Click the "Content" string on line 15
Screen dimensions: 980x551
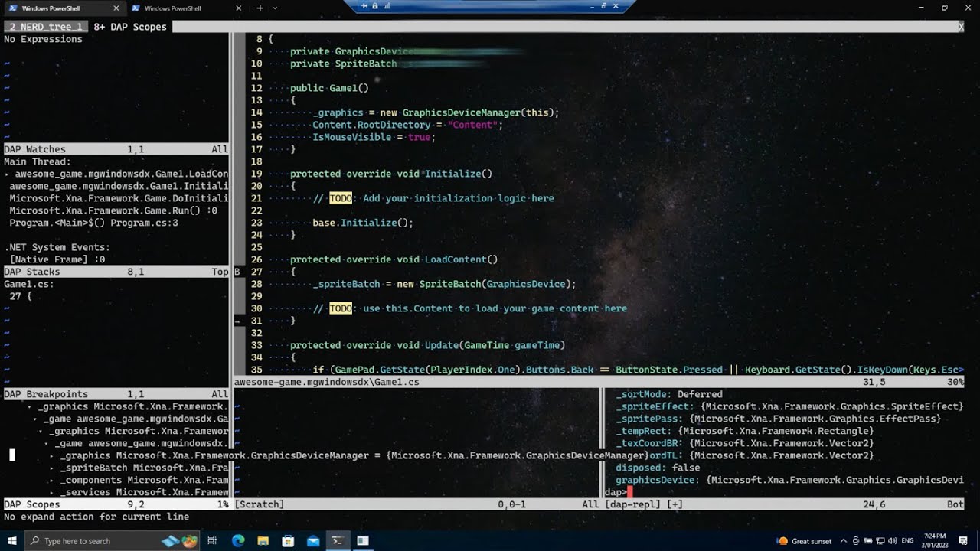tap(473, 125)
